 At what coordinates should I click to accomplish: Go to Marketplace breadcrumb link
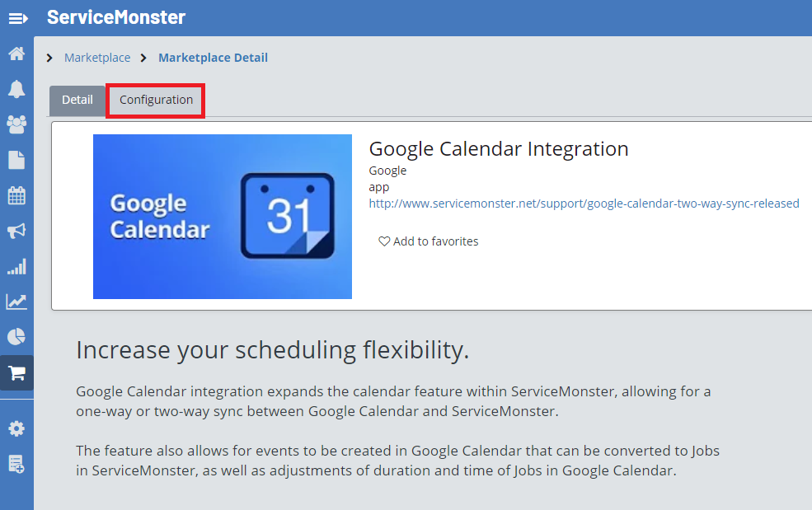[x=97, y=58]
